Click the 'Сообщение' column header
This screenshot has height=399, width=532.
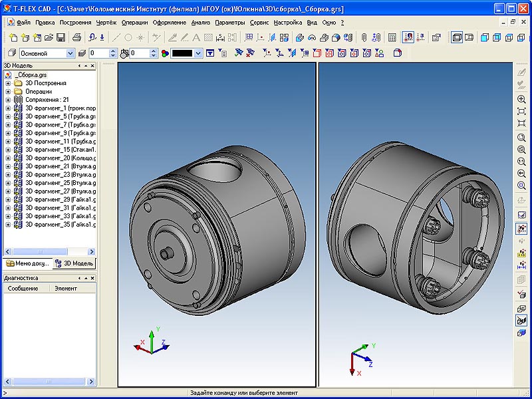click(23, 289)
